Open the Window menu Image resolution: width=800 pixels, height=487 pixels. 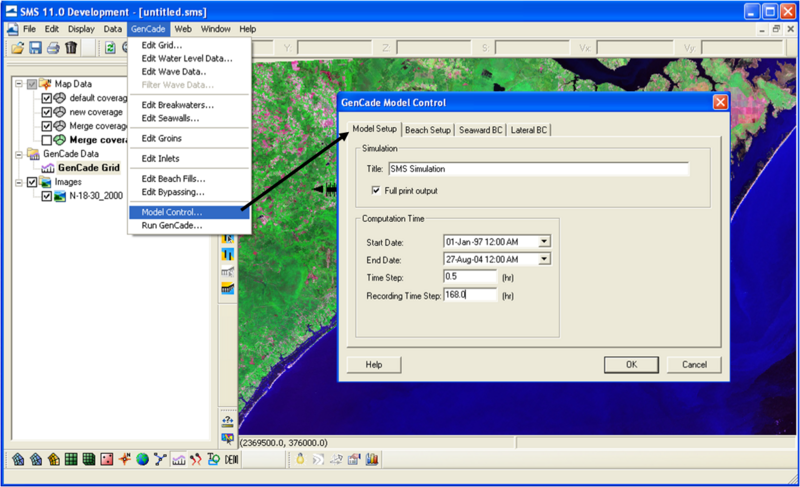click(215, 29)
